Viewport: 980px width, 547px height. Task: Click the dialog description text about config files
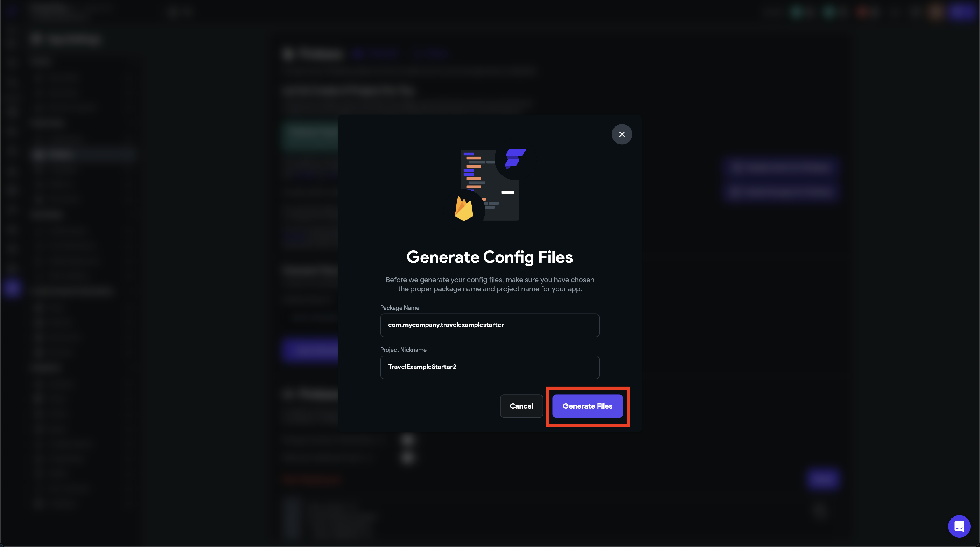(490, 284)
